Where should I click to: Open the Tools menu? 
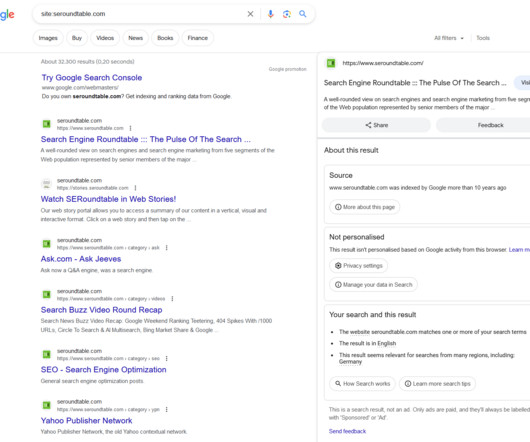(483, 38)
